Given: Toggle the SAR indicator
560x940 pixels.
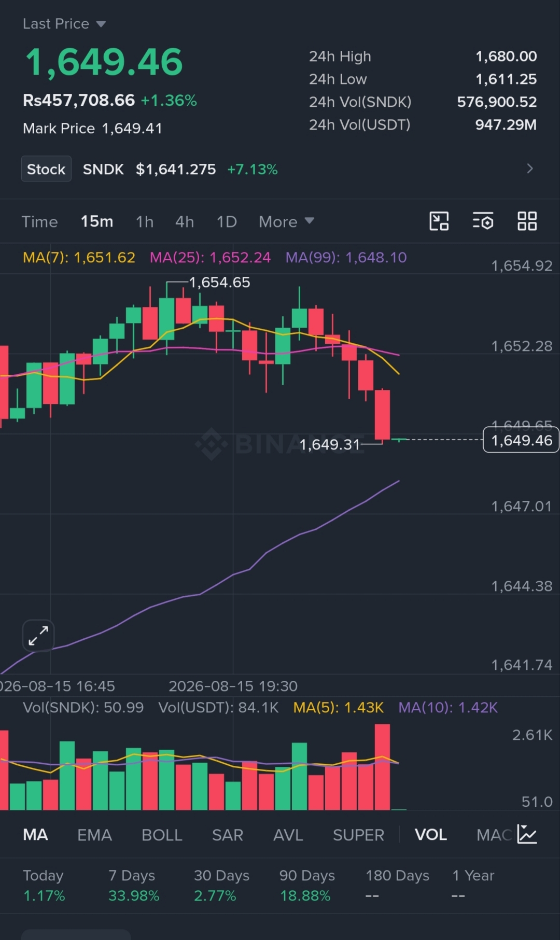Looking at the screenshot, I should [227, 835].
